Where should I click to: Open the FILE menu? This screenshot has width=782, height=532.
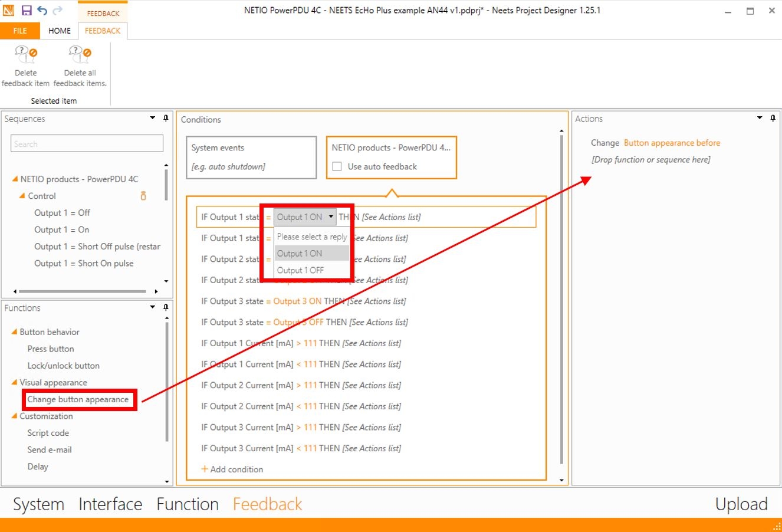pyautogui.click(x=20, y=31)
